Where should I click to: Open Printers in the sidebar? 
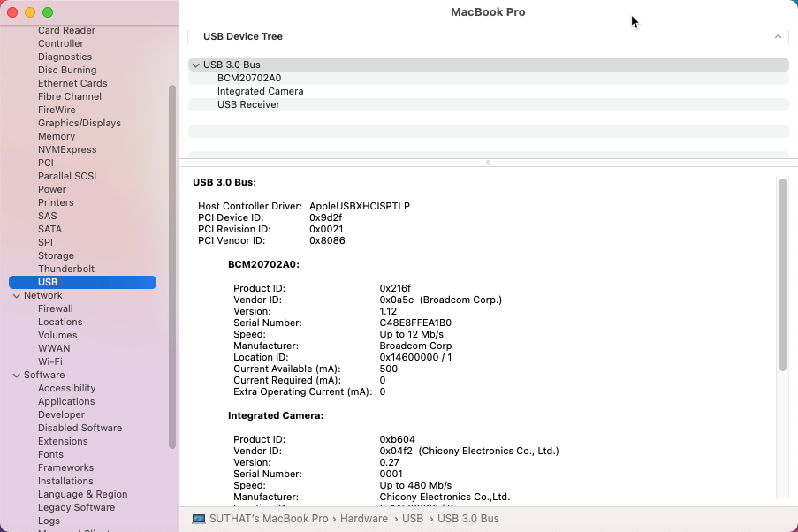click(x=56, y=202)
